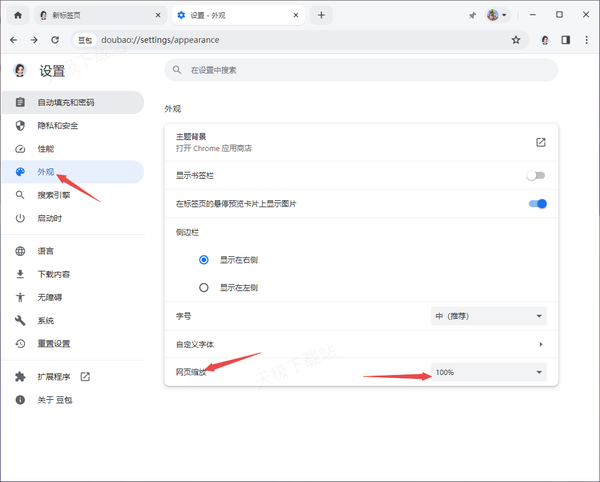Click the home icon in tab strip
Screen dimensions: 600x482
(x=17, y=15)
